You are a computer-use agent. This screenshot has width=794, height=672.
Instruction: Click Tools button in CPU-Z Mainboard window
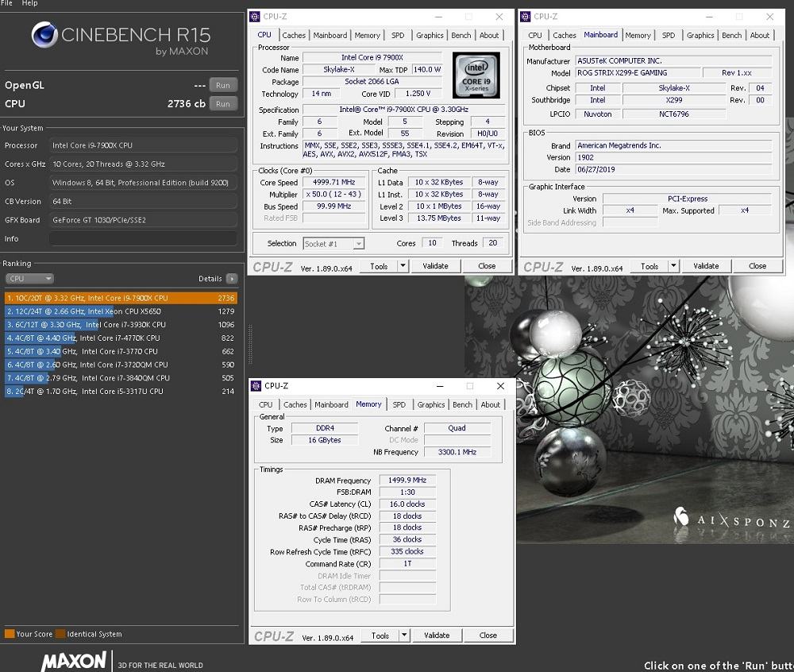tap(649, 266)
